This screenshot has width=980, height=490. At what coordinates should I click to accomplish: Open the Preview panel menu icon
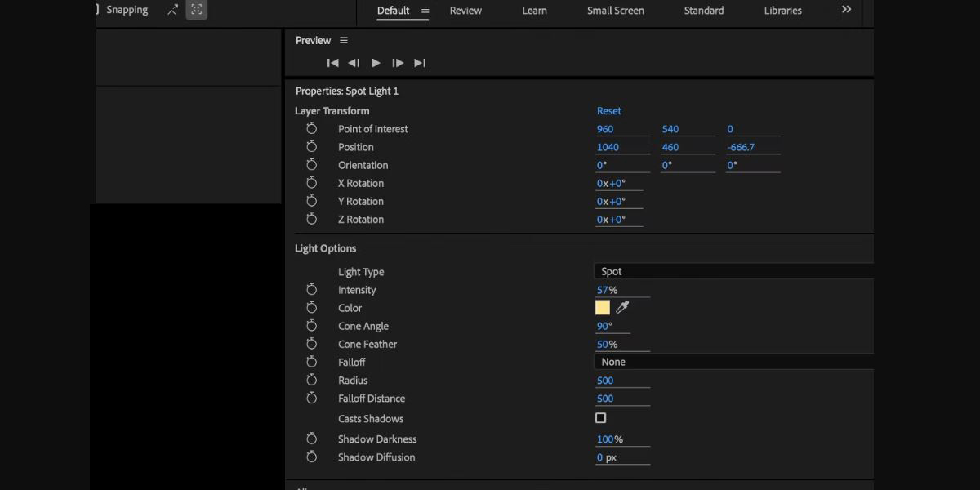(344, 41)
